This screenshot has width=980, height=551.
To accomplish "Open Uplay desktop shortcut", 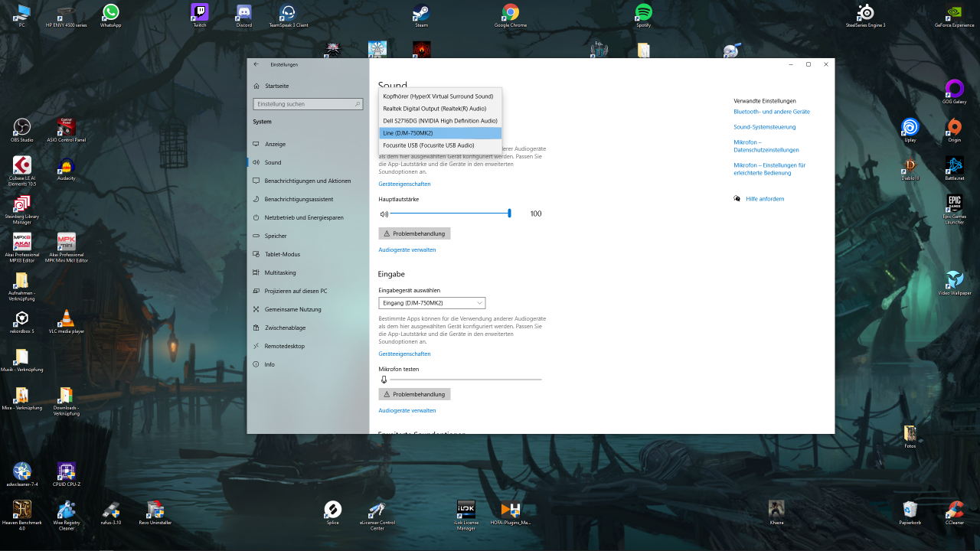I will [910, 130].
